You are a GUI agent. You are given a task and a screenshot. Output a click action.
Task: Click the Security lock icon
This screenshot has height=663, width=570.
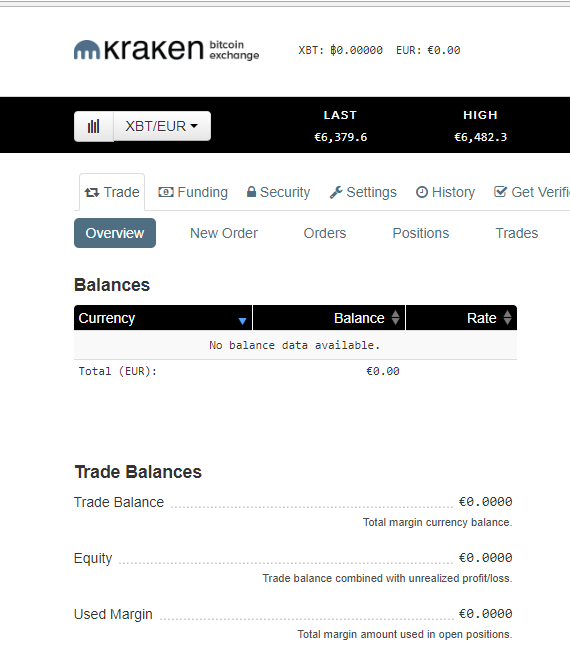pos(251,192)
